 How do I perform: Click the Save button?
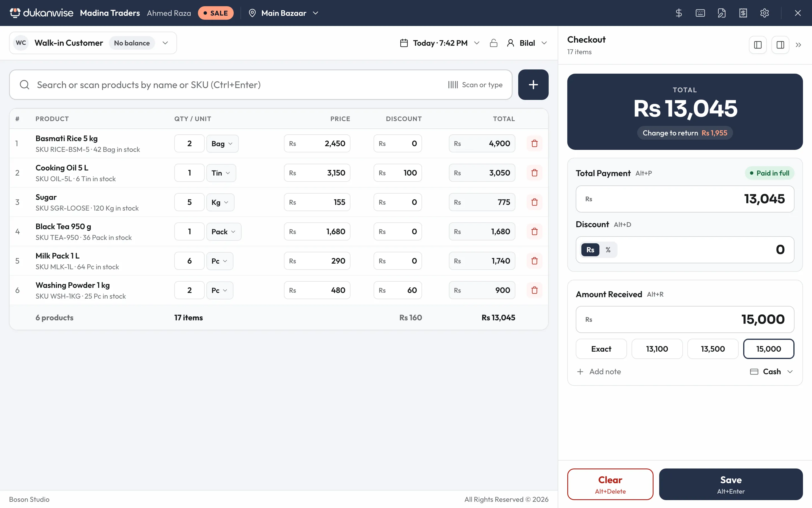731,484
